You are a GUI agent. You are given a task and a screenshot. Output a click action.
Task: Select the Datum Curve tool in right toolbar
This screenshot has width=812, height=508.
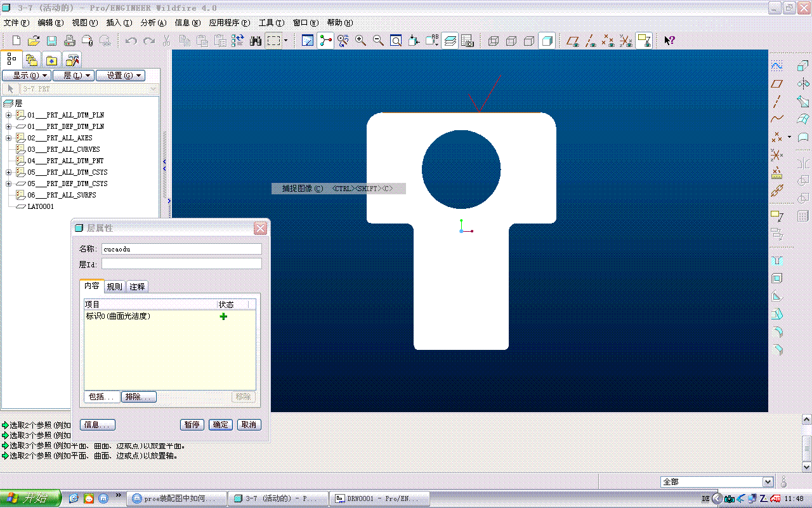coord(776,119)
